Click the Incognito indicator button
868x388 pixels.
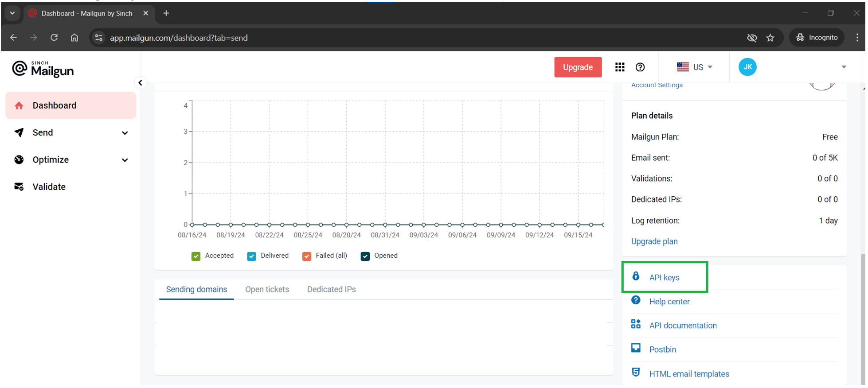817,38
